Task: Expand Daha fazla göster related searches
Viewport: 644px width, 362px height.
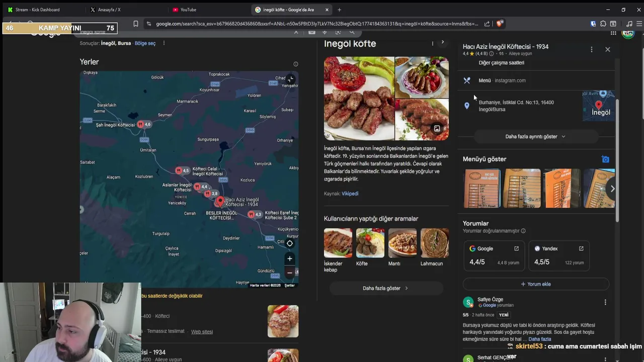Action: pyautogui.click(x=386, y=288)
